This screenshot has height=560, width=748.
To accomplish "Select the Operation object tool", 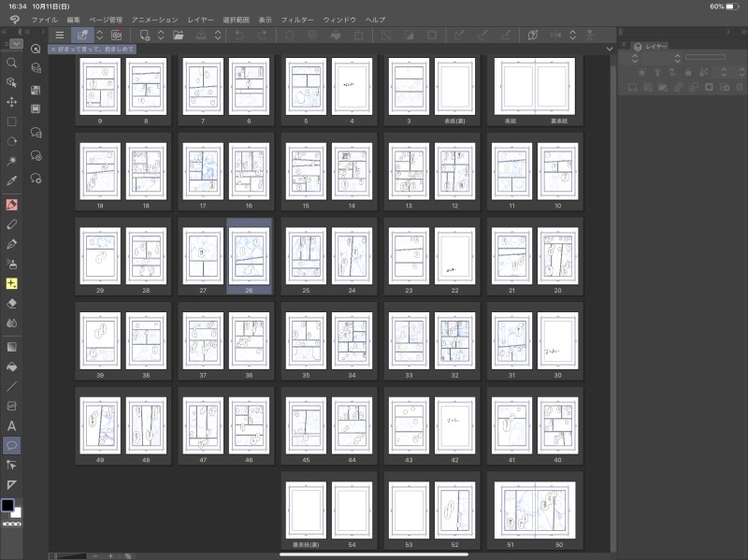I will 11,82.
